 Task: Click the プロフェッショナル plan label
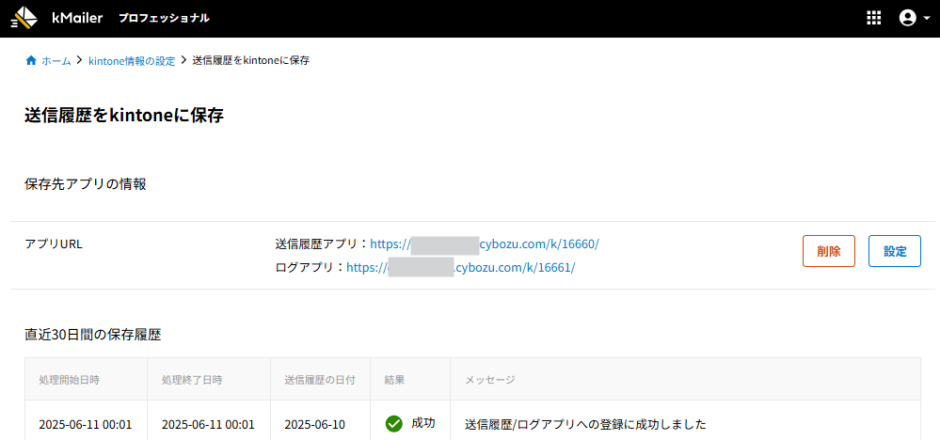[164, 19]
